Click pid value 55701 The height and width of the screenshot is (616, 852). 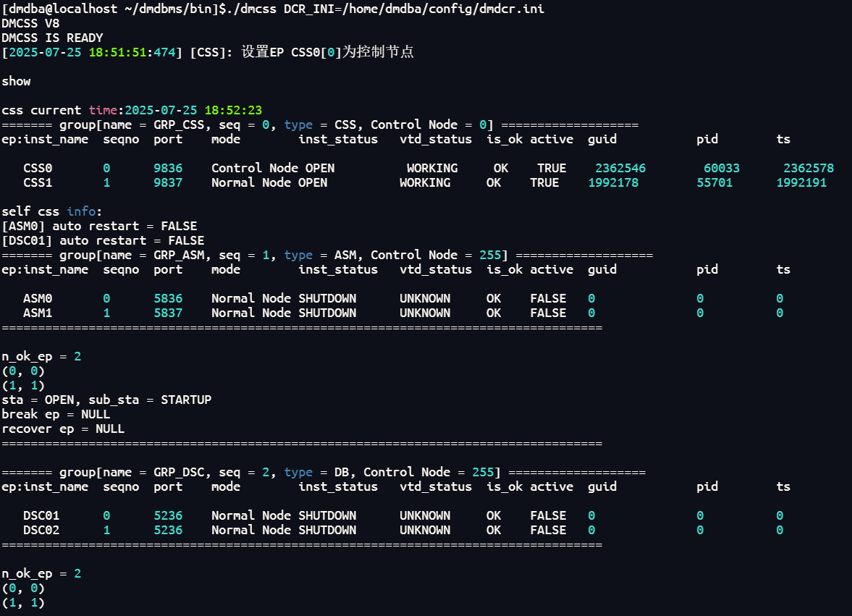pos(714,182)
